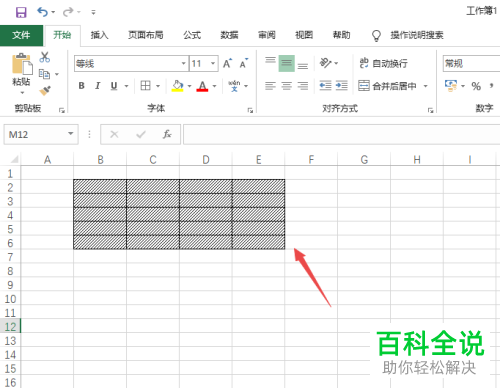
Task: Open the font size 11 dropdown
Action: click(x=213, y=63)
